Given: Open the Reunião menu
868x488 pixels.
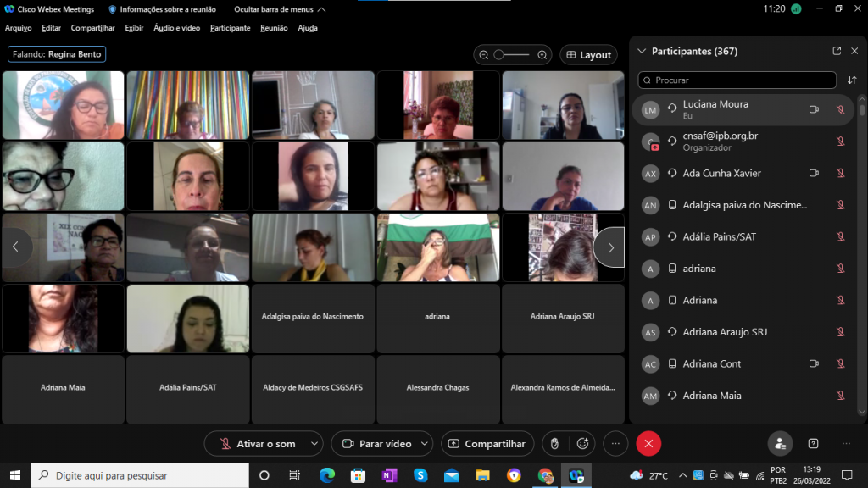Looking at the screenshot, I should pos(274,28).
